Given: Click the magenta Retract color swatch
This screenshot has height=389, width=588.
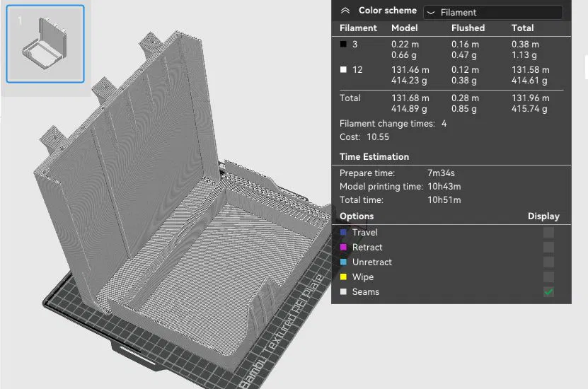Looking at the screenshot, I should (343, 248).
